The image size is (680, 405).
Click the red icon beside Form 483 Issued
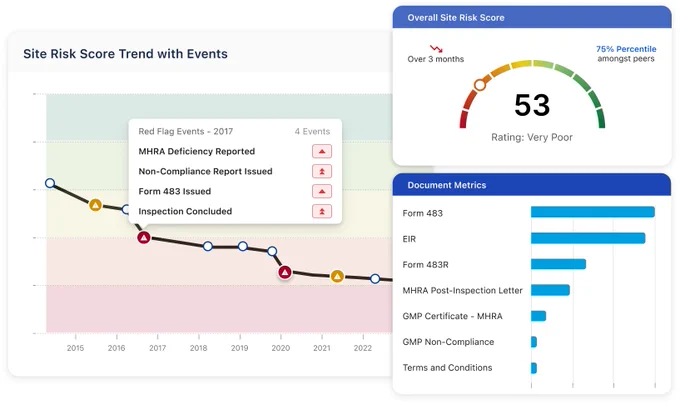(322, 191)
